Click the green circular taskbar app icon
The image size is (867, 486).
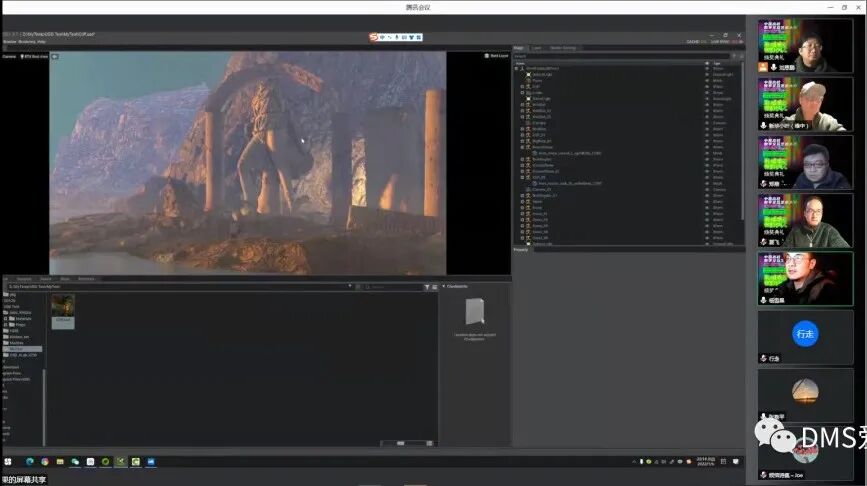click(105, 462)
